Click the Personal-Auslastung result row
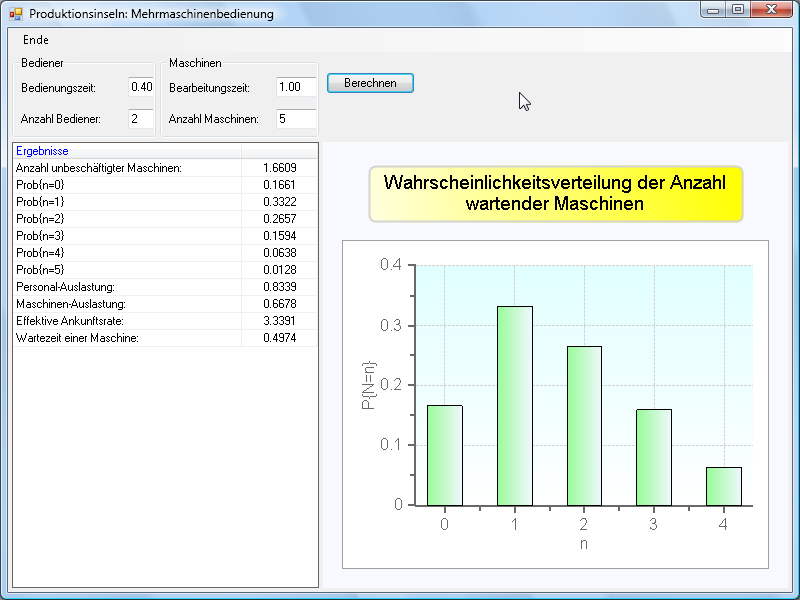Image resolution: width=800 pixels, height=600 pixels. tap(126, 287)
